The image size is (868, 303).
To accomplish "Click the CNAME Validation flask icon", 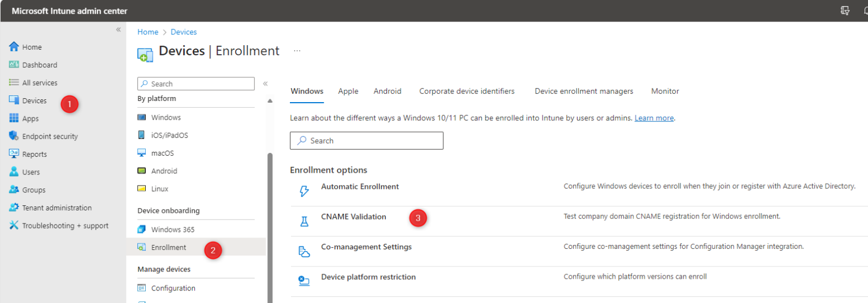I will 304,222.
